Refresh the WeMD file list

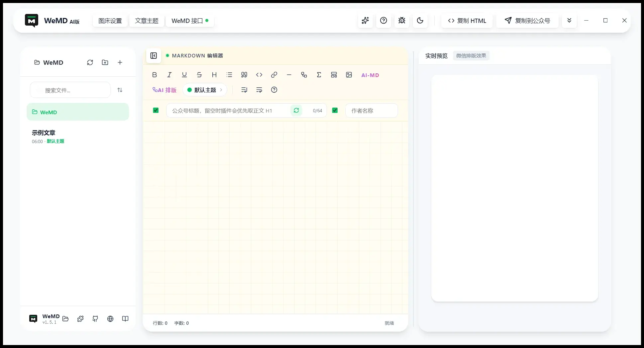tap(90, 62)
